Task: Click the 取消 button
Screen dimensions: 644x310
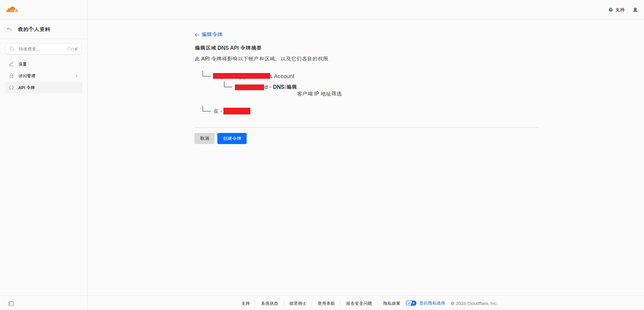Action: 205,138
